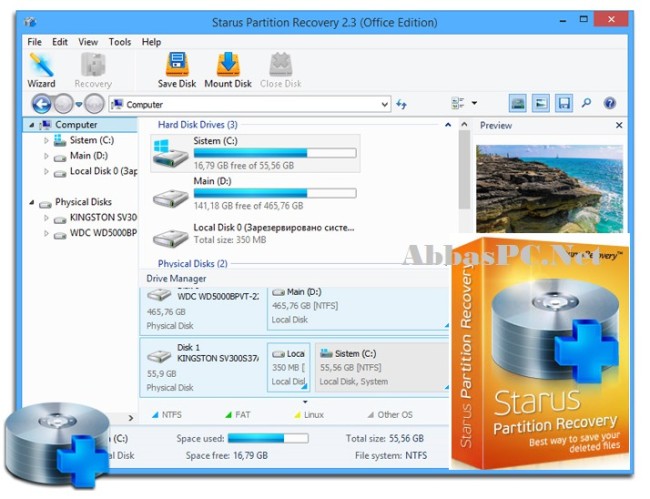The image size is (650, 499).
Task: Click the app icon in the title bar
Action: click(30, 22)
